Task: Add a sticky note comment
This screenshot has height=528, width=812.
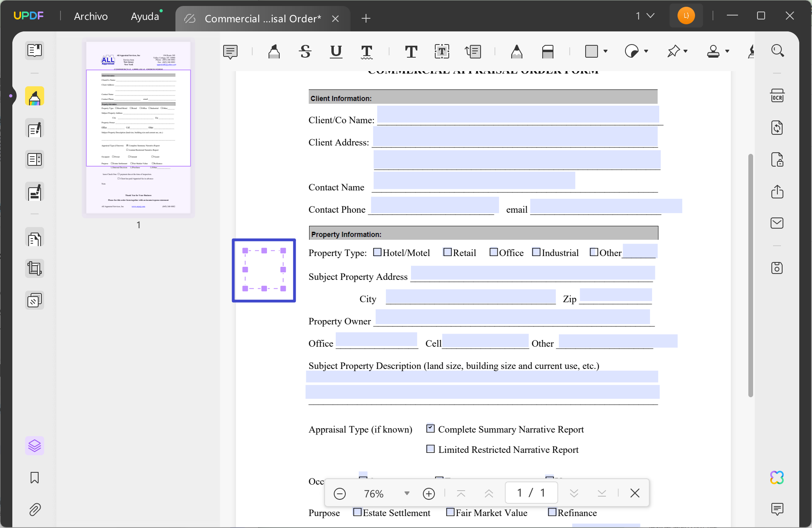Action: [x=230, y=52]
